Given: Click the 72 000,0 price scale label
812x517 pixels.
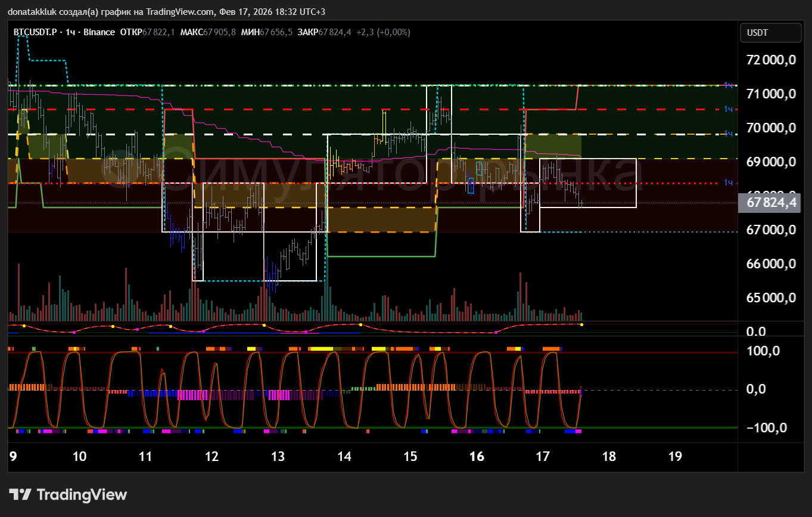Looking at the screenshot, I should pyautogui.click(x=772, y=60).
